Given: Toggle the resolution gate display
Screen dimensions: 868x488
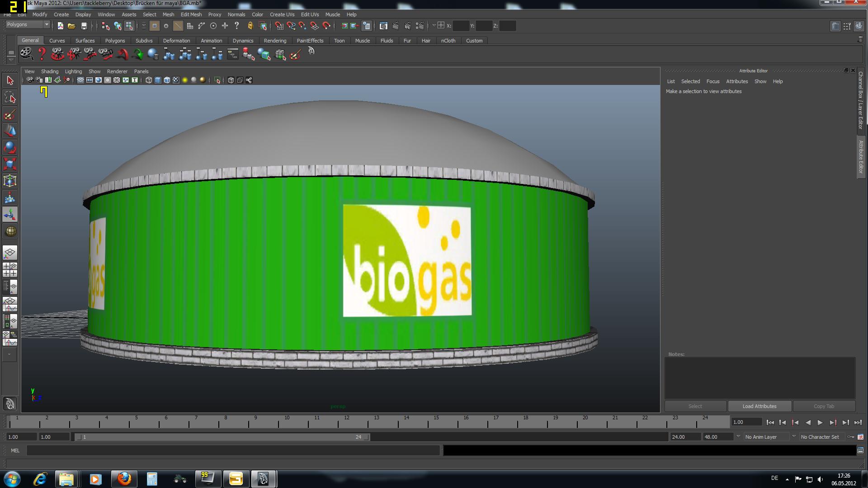Looking at the screenshot, I should (x=99, y=80).
